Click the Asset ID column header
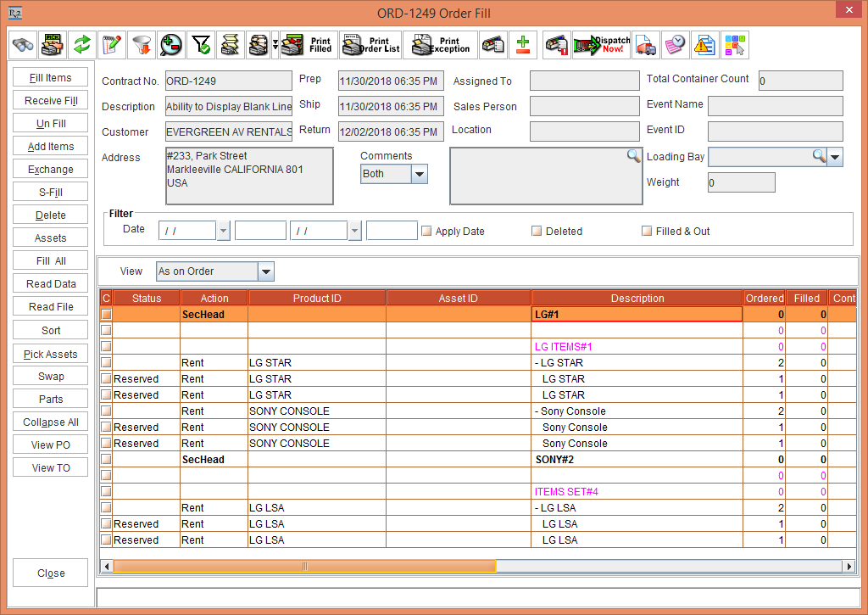Screen dimensions: 868x615 pos(459,298)
